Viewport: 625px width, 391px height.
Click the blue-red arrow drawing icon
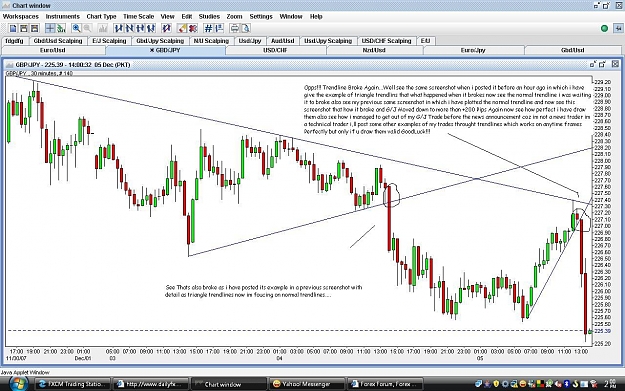coord(166,28)
